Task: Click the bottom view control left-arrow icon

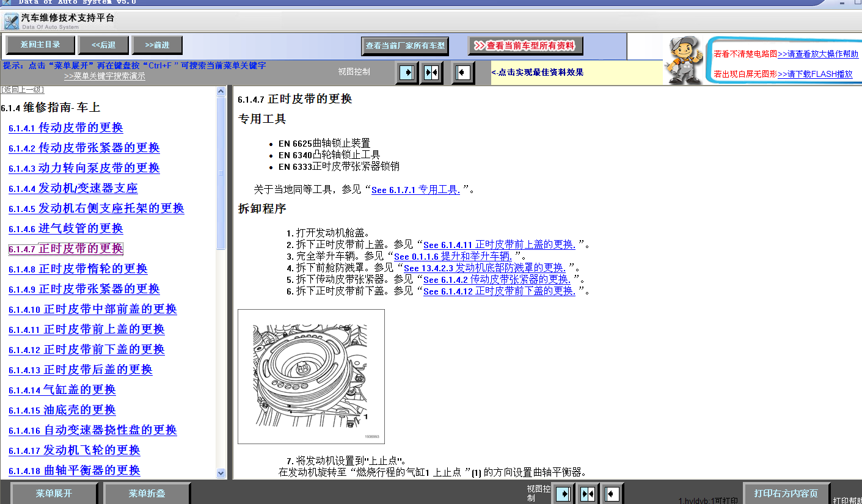Action: (612, 494)
